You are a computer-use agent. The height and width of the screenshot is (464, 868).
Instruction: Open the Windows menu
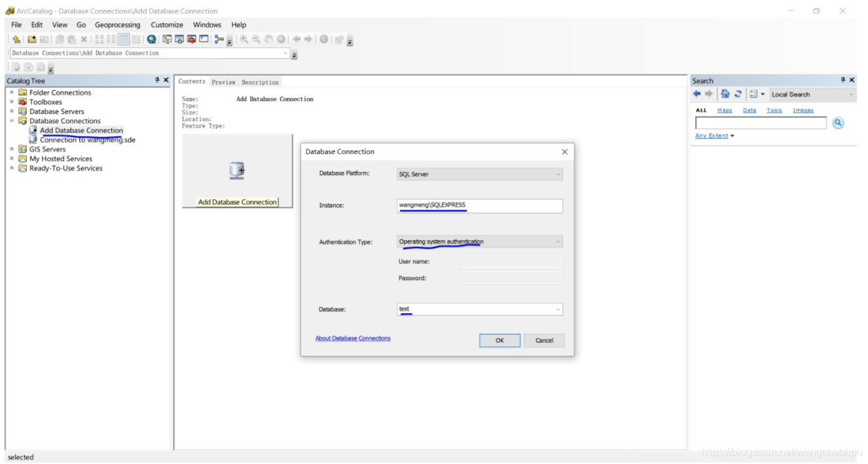[x=207, y=25]
